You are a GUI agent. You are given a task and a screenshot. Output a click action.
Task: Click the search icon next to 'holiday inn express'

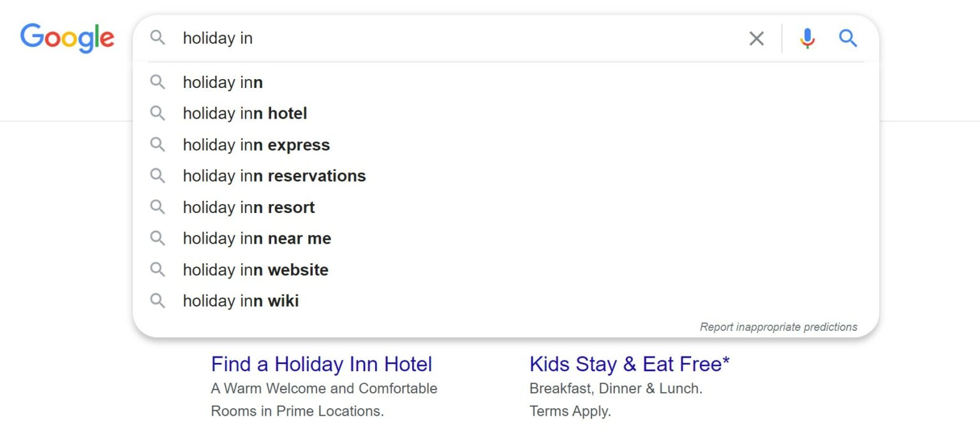[158, 145]
